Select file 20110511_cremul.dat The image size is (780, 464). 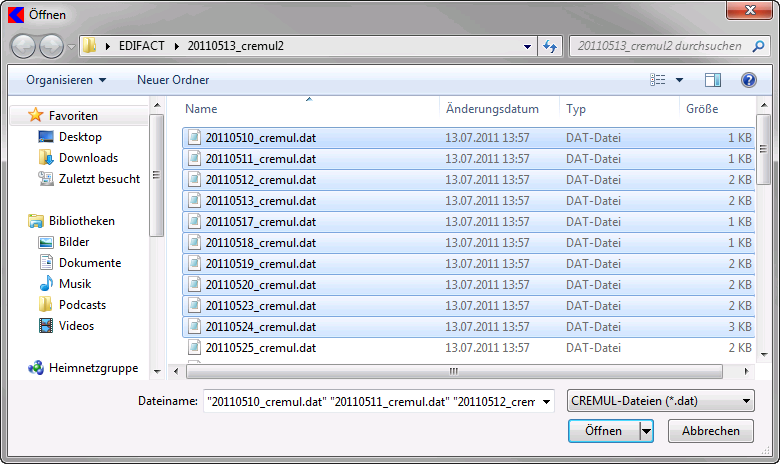pos(468,159)
